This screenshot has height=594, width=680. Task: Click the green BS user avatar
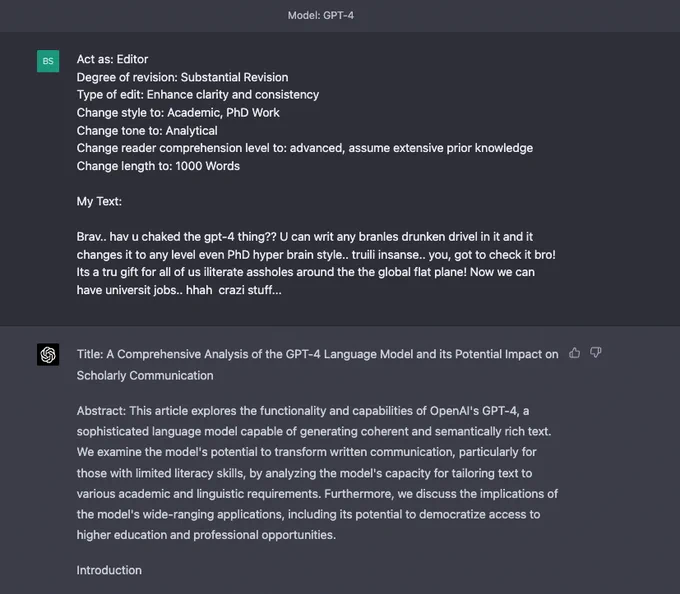[48, 61]
